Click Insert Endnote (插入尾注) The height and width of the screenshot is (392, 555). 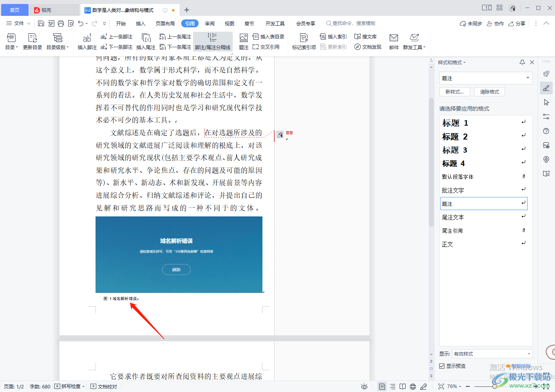146,41
